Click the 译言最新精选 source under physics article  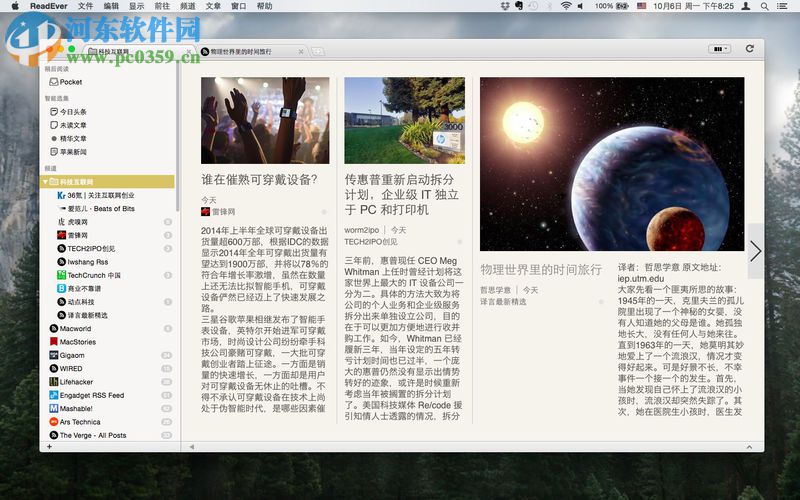pos(503,302)
